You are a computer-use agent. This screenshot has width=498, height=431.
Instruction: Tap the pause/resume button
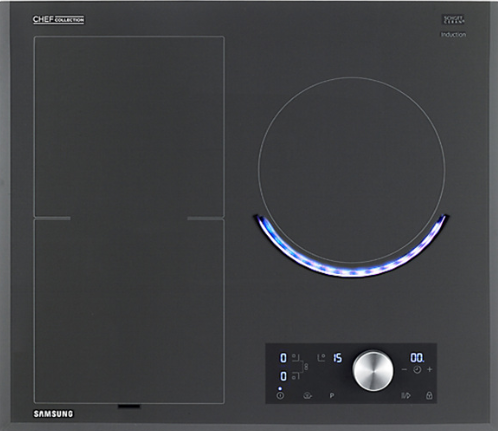pos(406,396)
